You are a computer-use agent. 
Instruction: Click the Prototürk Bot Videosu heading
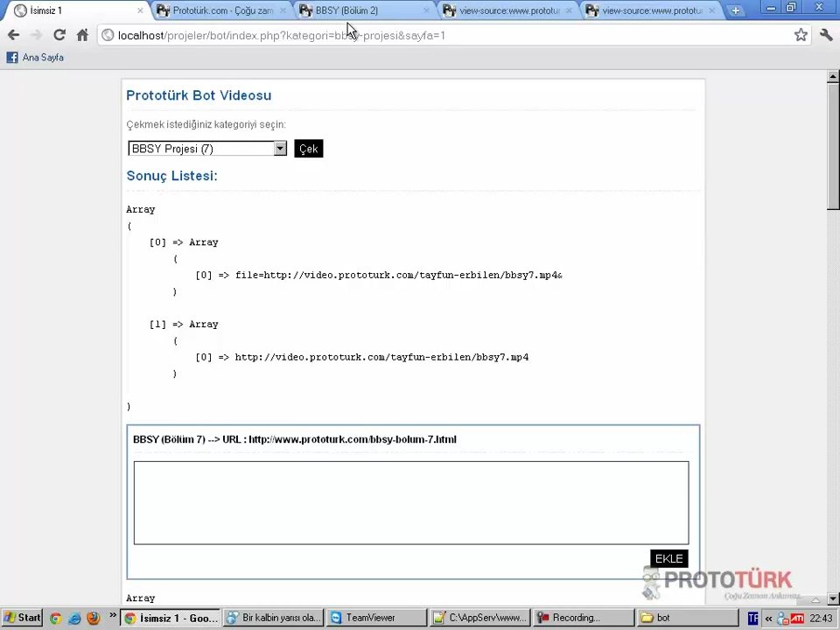199,95
